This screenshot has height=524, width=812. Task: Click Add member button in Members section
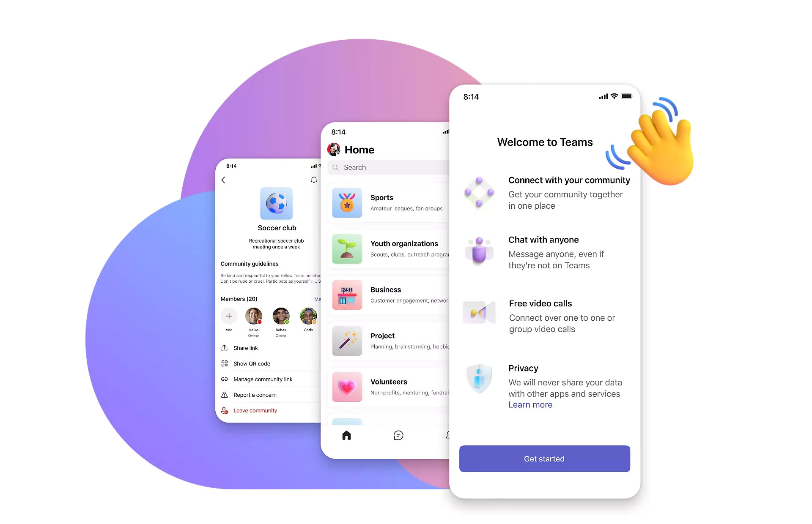228,316
